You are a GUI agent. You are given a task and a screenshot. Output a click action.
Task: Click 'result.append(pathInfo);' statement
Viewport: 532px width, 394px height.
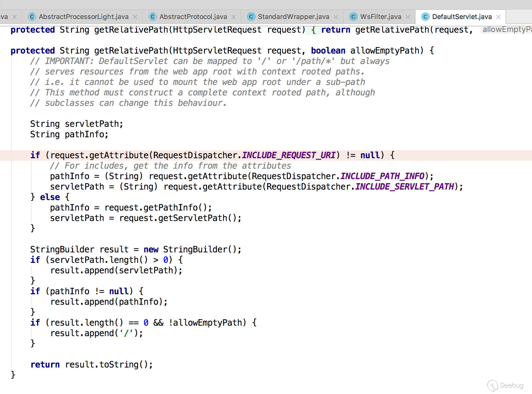pyautogui.click(x=109, y=302)
